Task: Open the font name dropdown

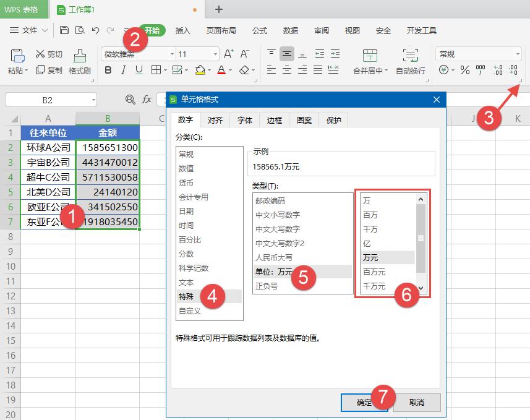Action: (x=171, y=53)
